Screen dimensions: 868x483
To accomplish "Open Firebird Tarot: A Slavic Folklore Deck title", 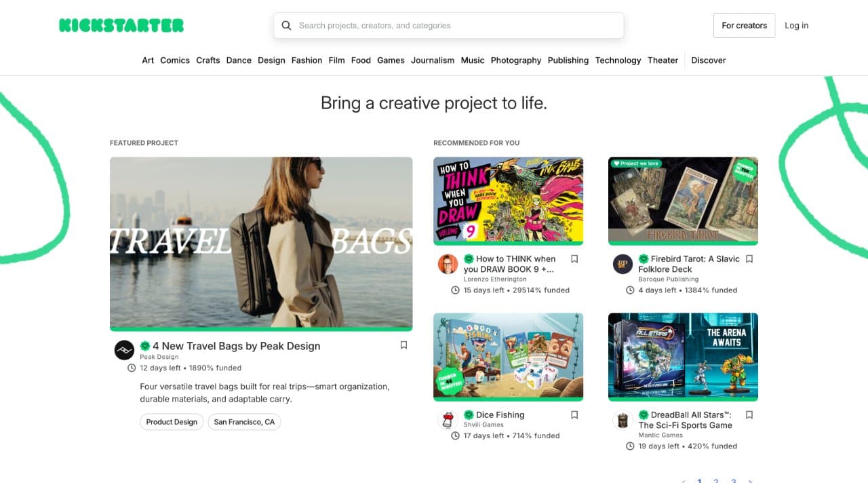I will point(689,264).
